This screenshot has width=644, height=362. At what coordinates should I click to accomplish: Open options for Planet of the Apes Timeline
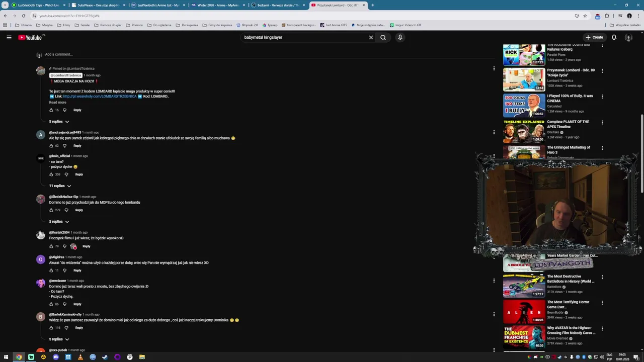coord(602,122)
